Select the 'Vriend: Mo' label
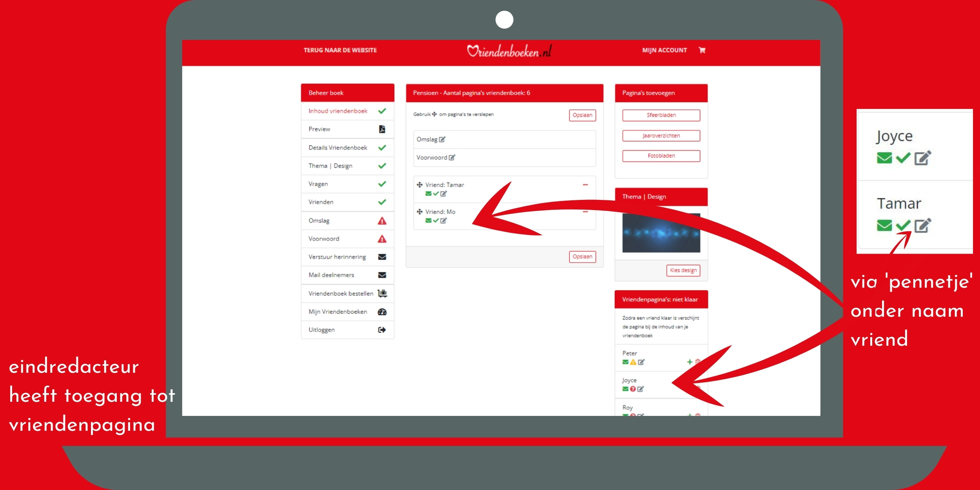Image resolution: width=980 pixels, height=490 pixels. 440,212
